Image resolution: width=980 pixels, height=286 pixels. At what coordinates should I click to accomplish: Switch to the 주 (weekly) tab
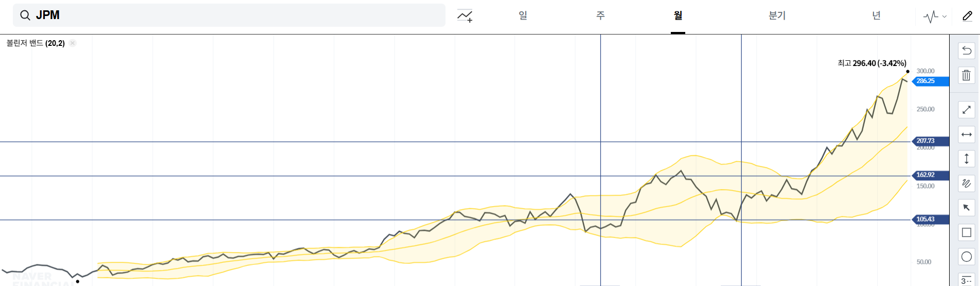[600, 15]
